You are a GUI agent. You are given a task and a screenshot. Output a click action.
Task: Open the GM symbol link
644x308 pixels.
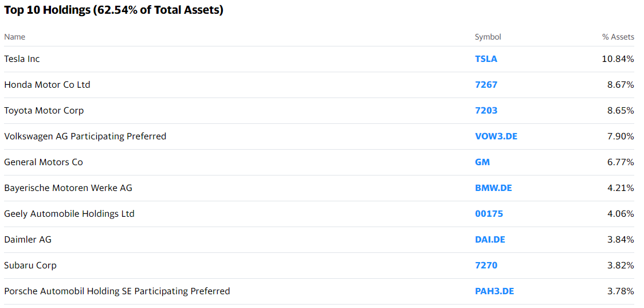coord(482,162)
